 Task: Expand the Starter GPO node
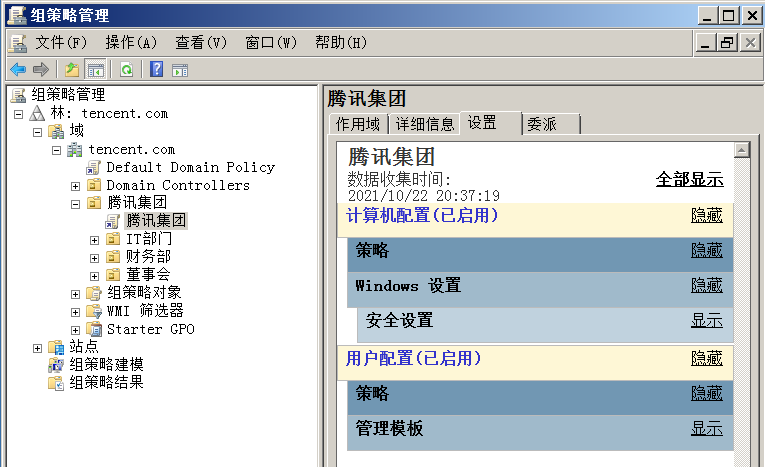click(75, 330)
